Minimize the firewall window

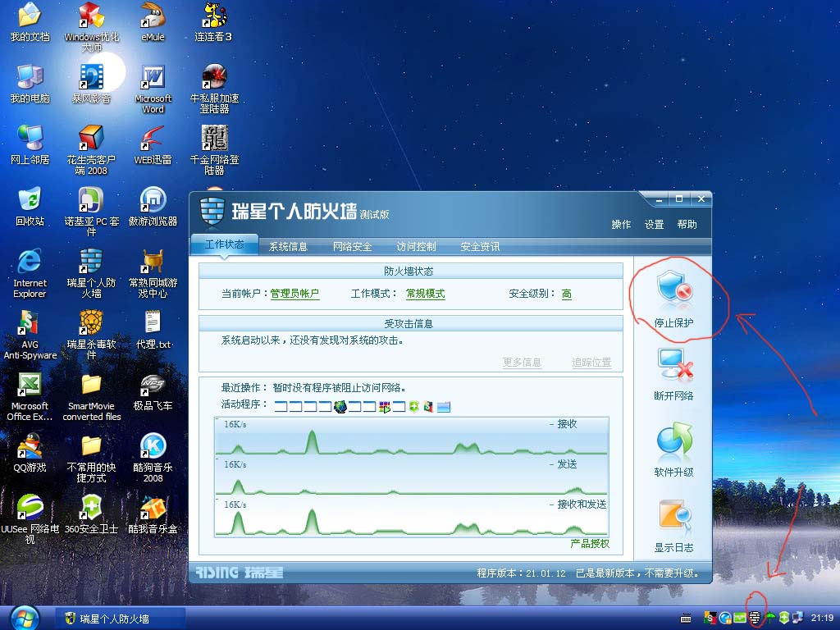click(x=659, y=199)
